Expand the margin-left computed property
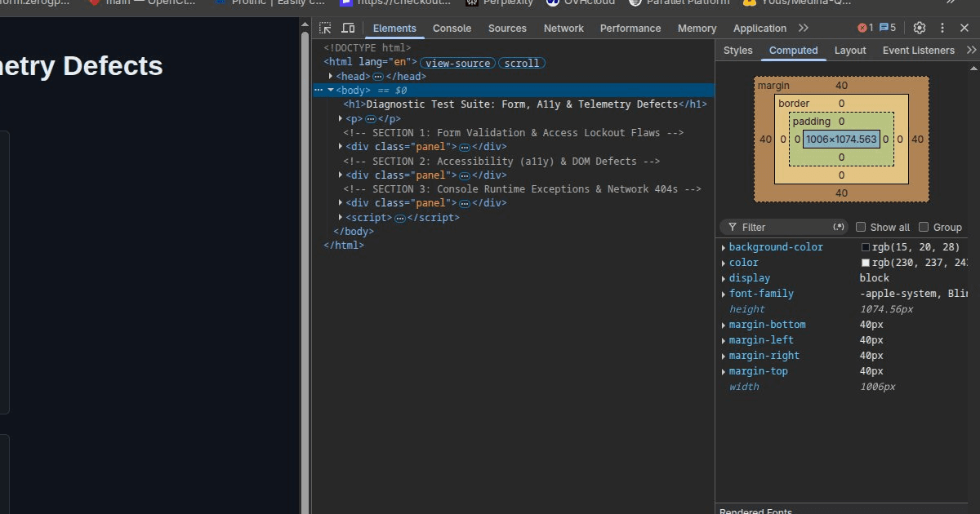 tap(724, 340)
